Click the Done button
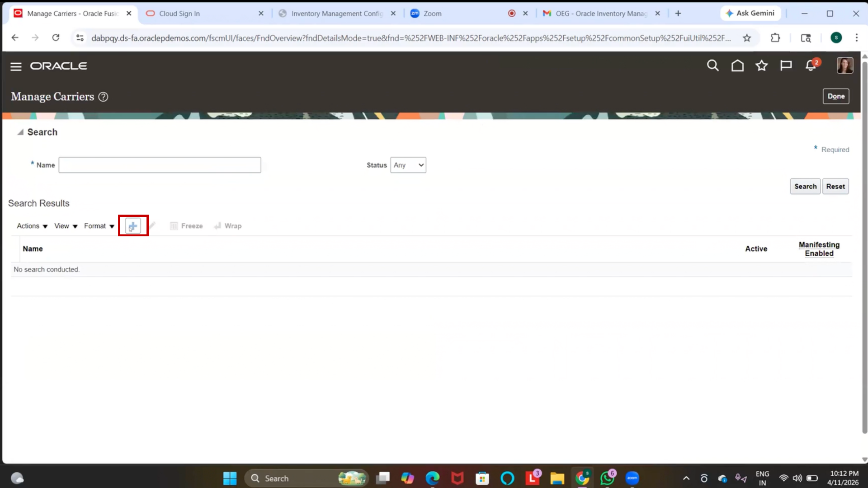This screenshot has width=868, height=488. [836, 96]
